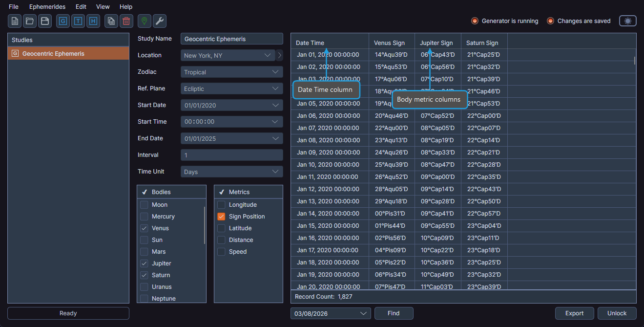Open the location manager pin icon
The height and width of the screenshot is (327, 644).
(x=144, y=21)
